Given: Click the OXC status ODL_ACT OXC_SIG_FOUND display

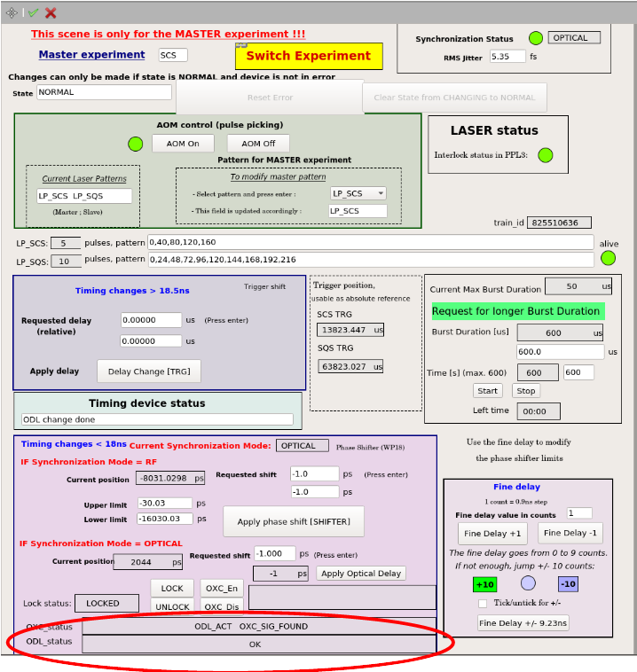Looking at the screenshot, I should click(259, 626).
